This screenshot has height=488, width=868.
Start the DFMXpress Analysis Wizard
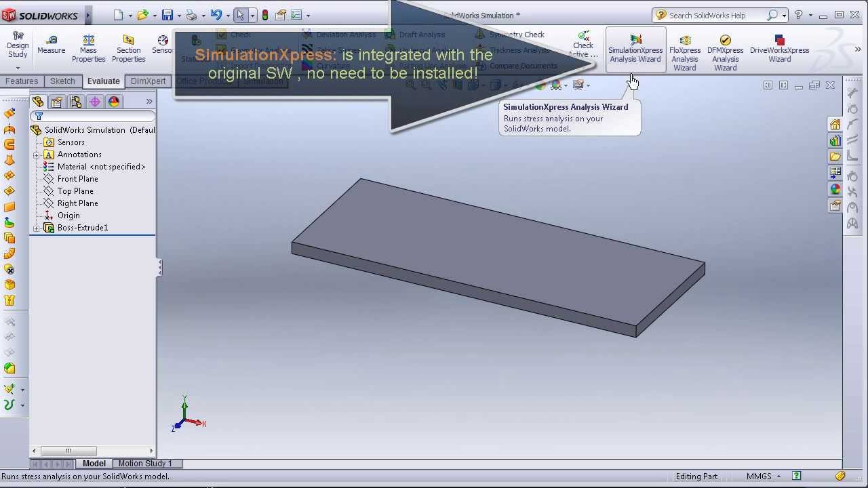[x=725, y=53]
